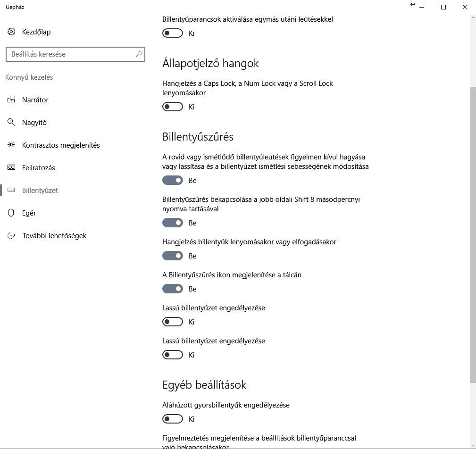
Task: Turn off the Billentyűszűrés taskbar icon toggle
Action: tap(173, 289)
